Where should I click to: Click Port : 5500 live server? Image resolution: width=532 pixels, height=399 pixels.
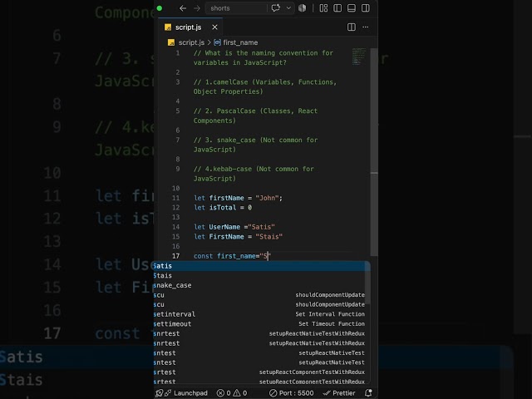click(292, 393)
